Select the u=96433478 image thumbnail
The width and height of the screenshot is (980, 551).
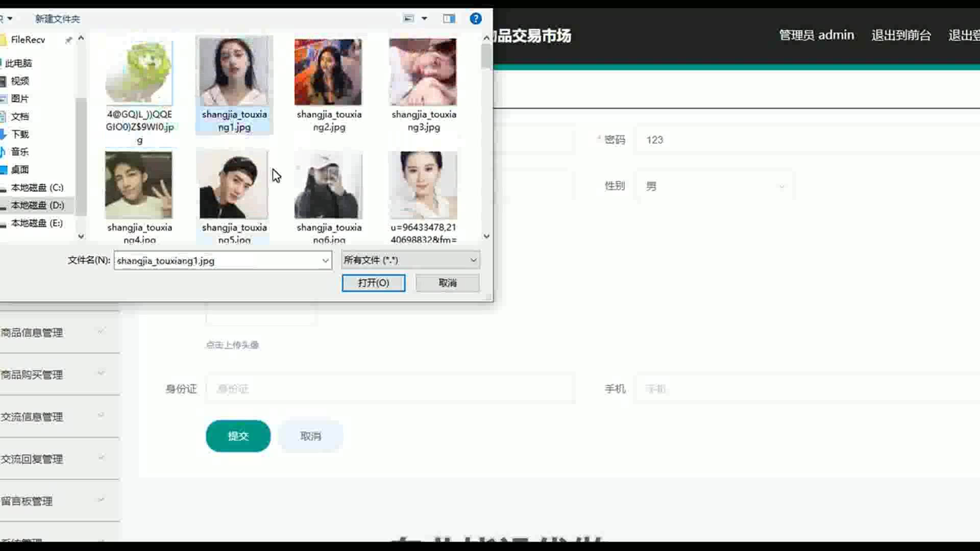423,185
